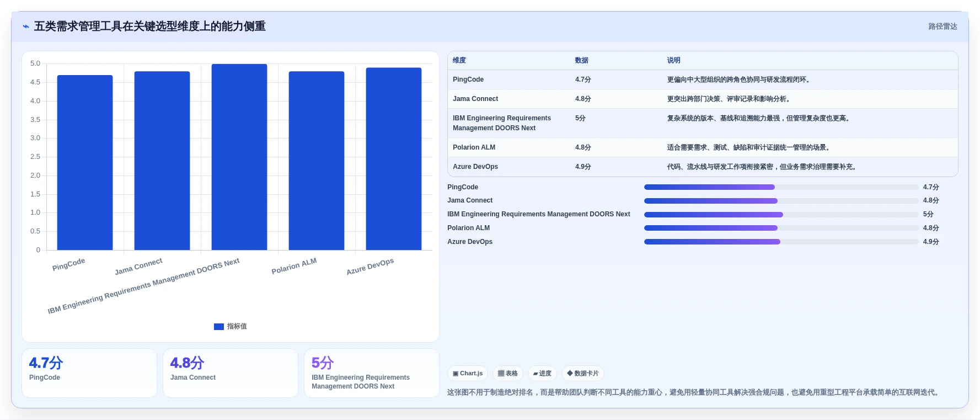The height and width of the screenshot is (420, 980).
Task: Click the lightning icon beside the title
Action: (x=26, y=26)
